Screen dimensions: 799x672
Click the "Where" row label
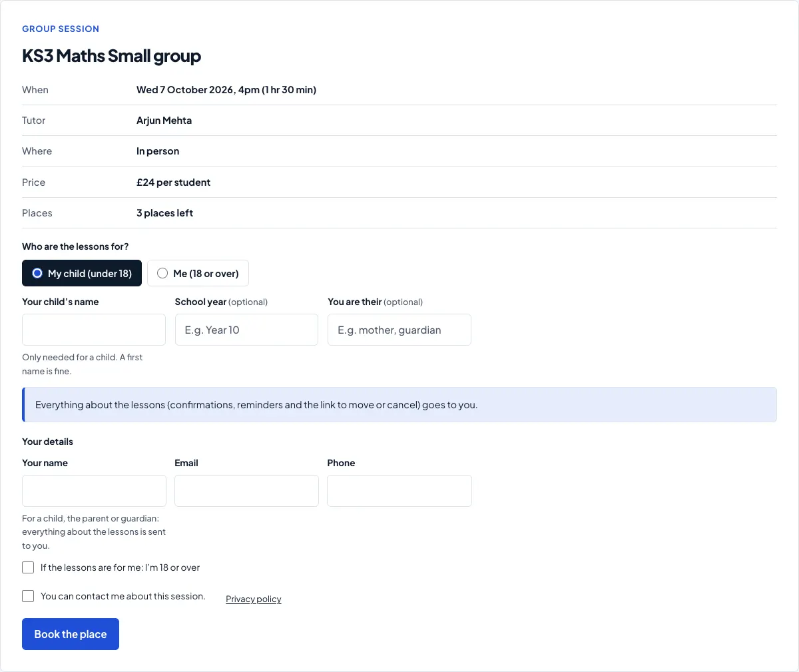(37, 151)
